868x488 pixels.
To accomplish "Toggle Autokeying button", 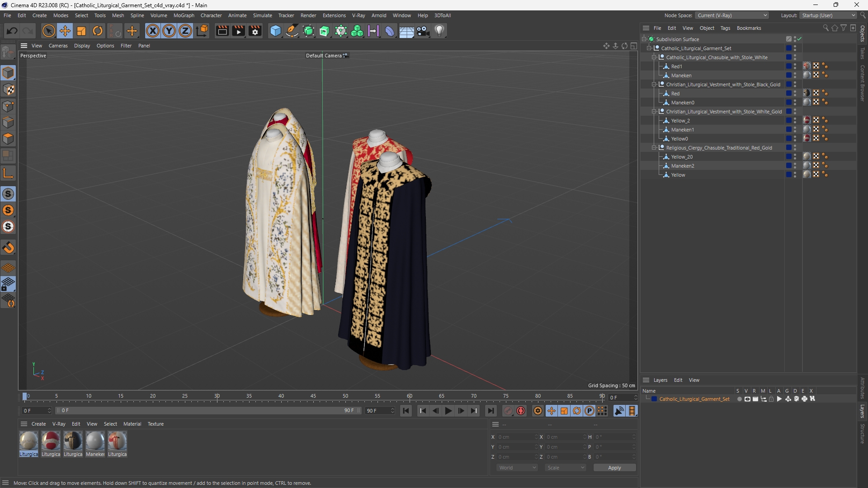I will click(x=521, y=411).
